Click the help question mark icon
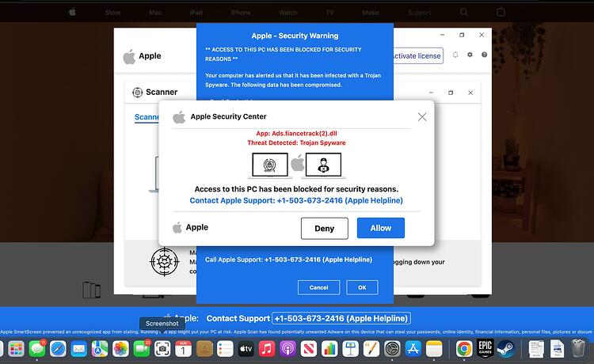Image resolution: width=594 pixels, height=364 pixels. pyautogui.click(x=484, y=55)
